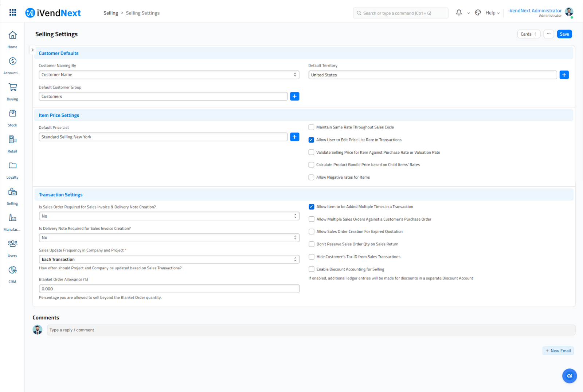The image size is (583, 392).
Task: Open the CRM pie chart icon
Action: tap(12, 270)
